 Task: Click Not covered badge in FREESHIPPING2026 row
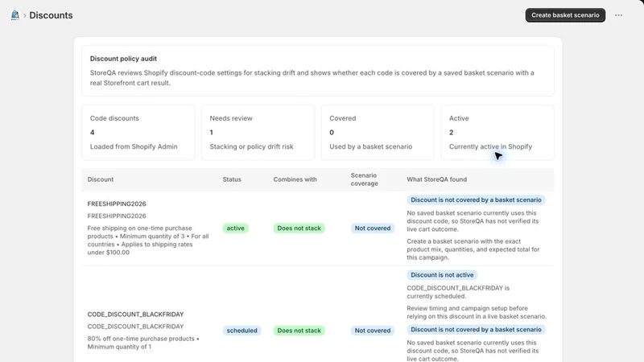pyautogui.click(x=373, y=228)
